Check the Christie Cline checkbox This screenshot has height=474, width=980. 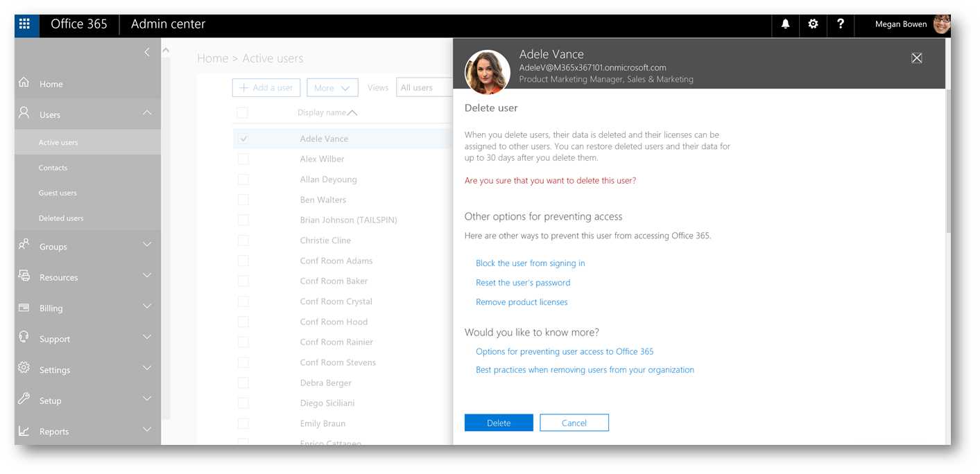pos(243,240)
